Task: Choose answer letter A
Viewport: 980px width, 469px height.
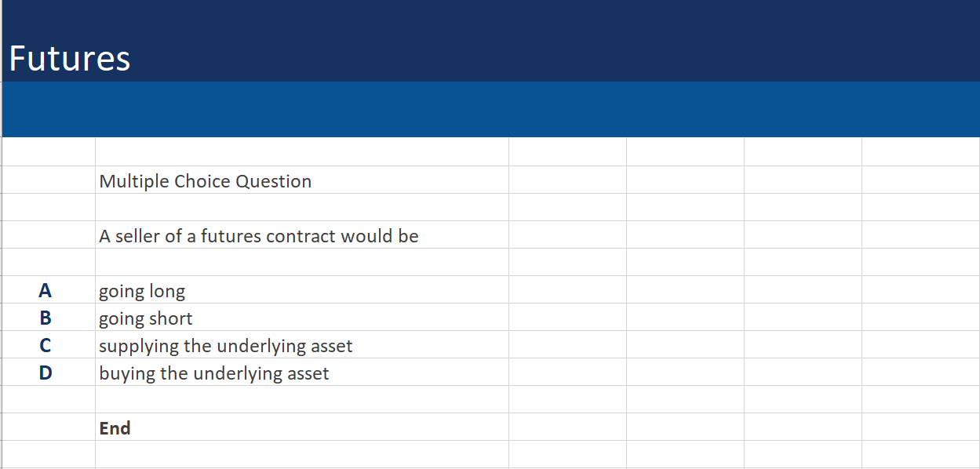Action: point(46,291)
